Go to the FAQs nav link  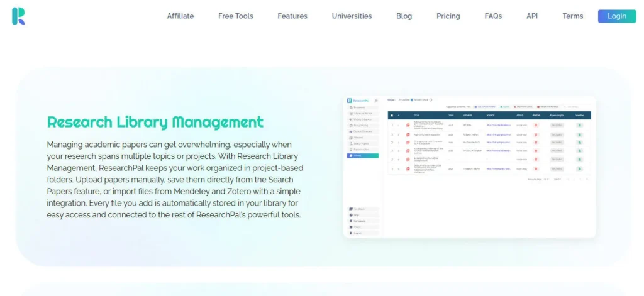pyautogui.click(x=493, y=16)
